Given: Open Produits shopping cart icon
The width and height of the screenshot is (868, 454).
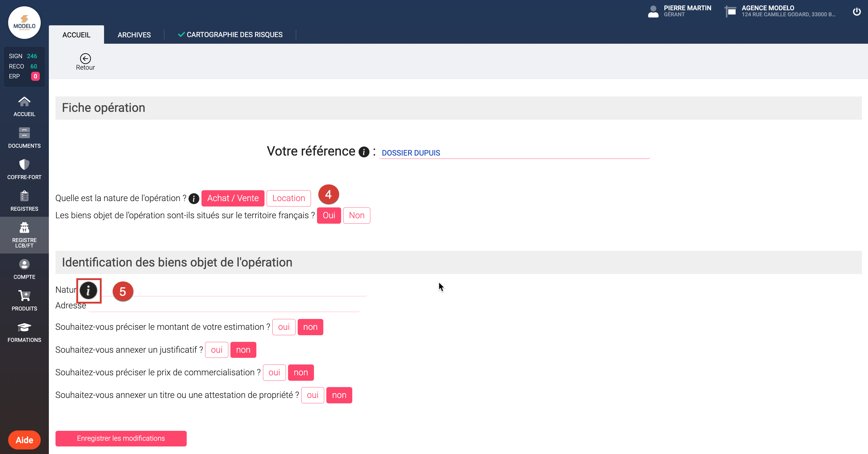Looking at the screenshot, I should (x=24, y=296).
